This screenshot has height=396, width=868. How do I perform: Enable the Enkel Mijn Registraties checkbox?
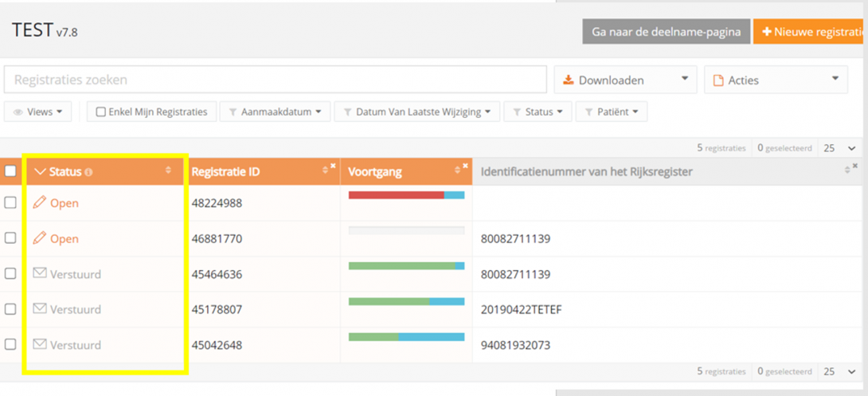tap(101, 112)
